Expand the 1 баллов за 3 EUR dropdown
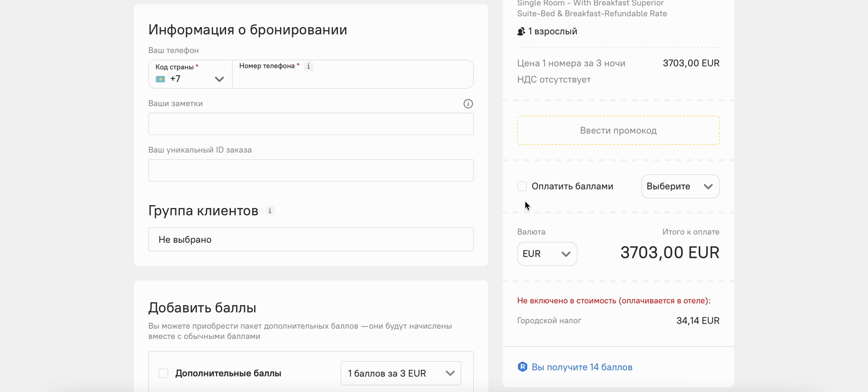This screenshot has width=868, height=392. click(x=400, y=373)
